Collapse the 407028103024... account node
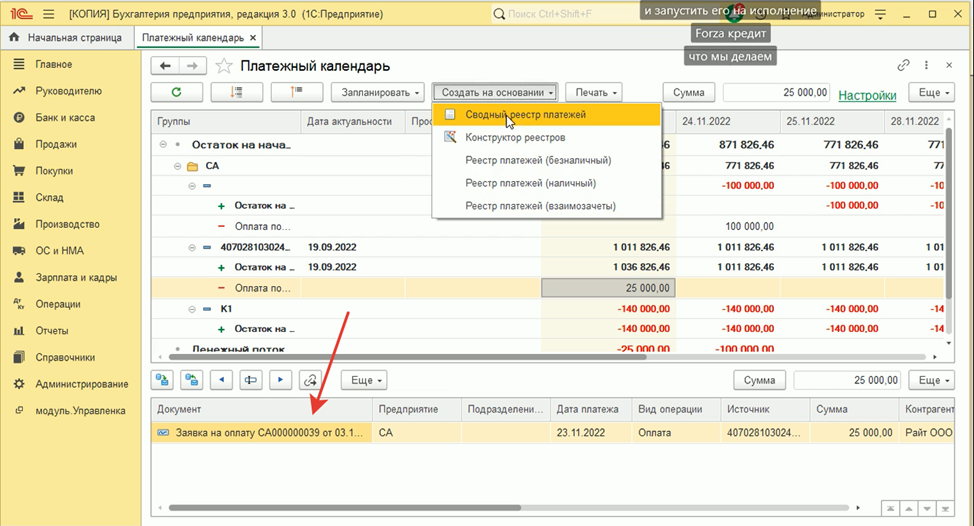Screen dimensions: 974x526 pyautogui.click(x=192, y=247)
